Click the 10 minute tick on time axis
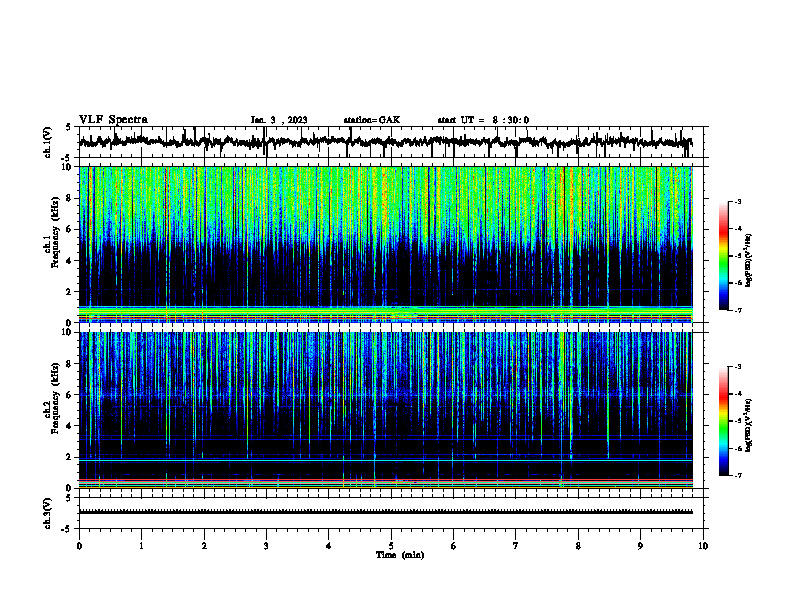The image size is (792, 612). tap(703, 546)
